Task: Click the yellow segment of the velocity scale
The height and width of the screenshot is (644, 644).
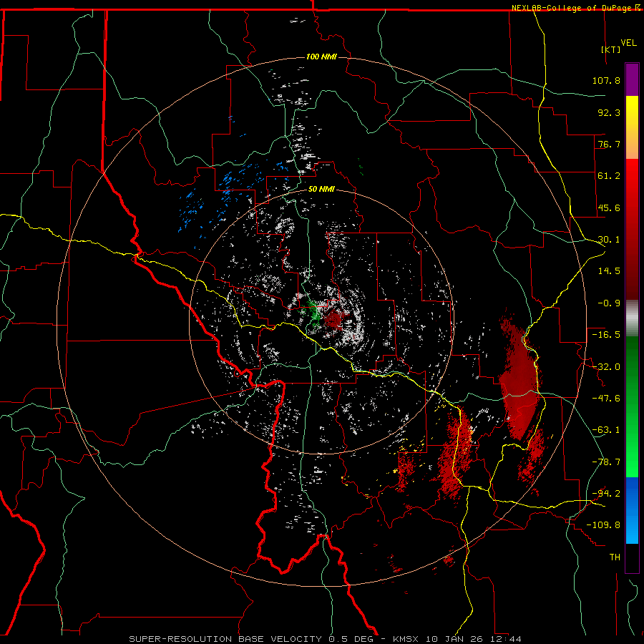Action: [x=632, y=111]
